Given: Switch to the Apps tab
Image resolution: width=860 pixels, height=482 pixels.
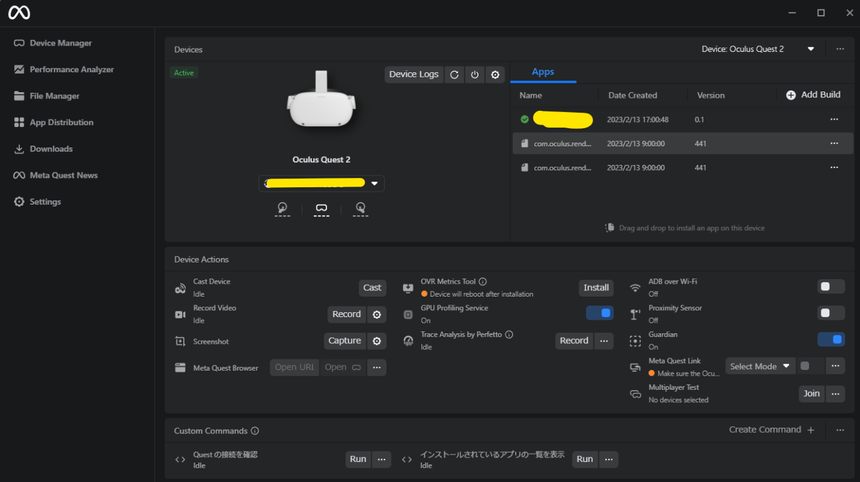Looking at the screenshot, I should [543, 72].
